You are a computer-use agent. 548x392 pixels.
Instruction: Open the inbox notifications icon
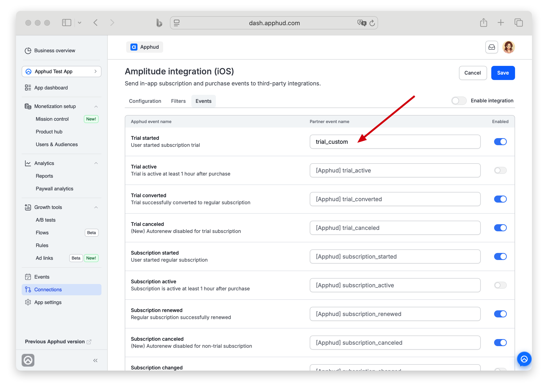point(492,47)
